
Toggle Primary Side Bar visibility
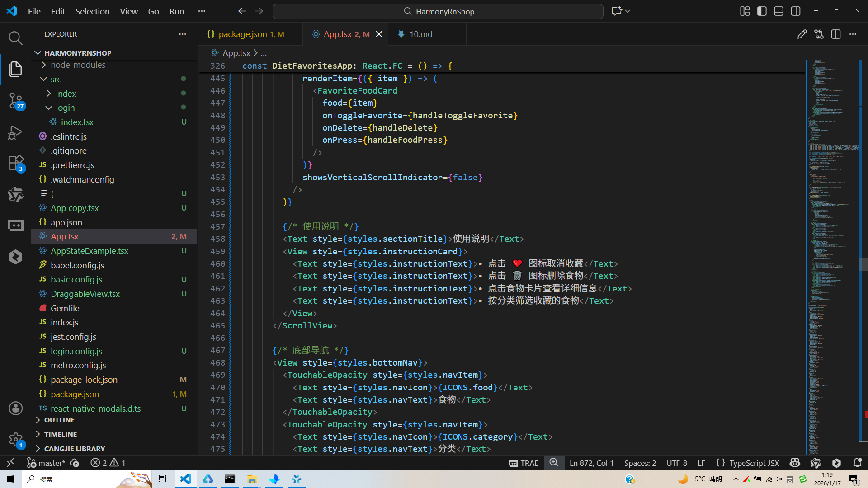pyautogui.click(x=762, y=11)
